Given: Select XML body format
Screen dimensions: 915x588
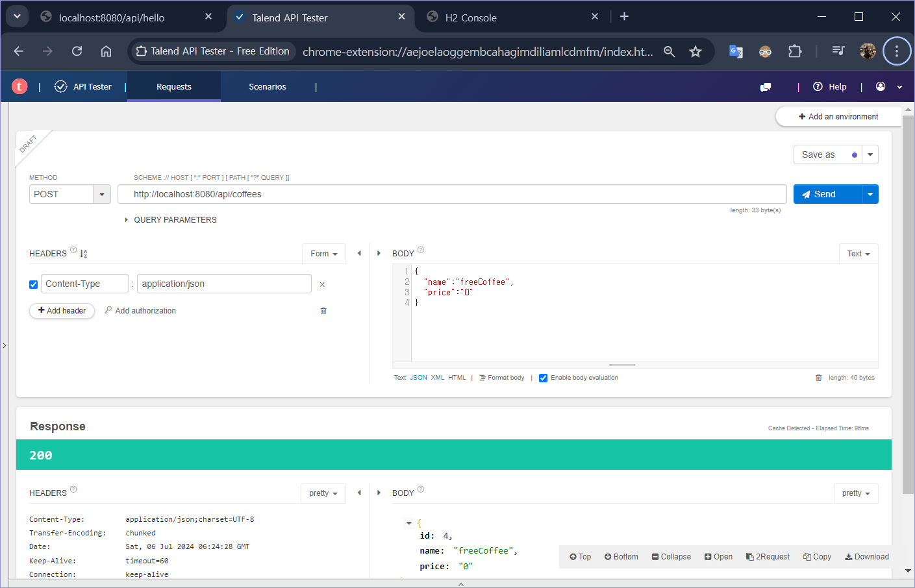Looking at the screenshot, I should (x=438, y=378).
